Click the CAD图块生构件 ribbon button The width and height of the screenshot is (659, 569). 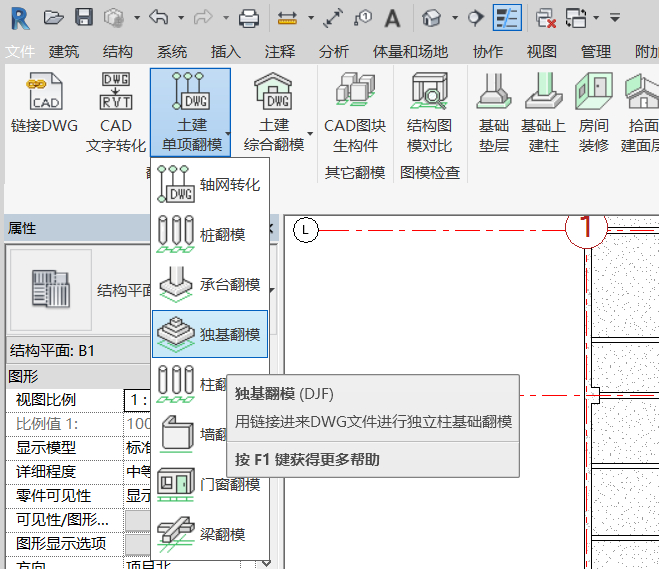tap(355, 112)
